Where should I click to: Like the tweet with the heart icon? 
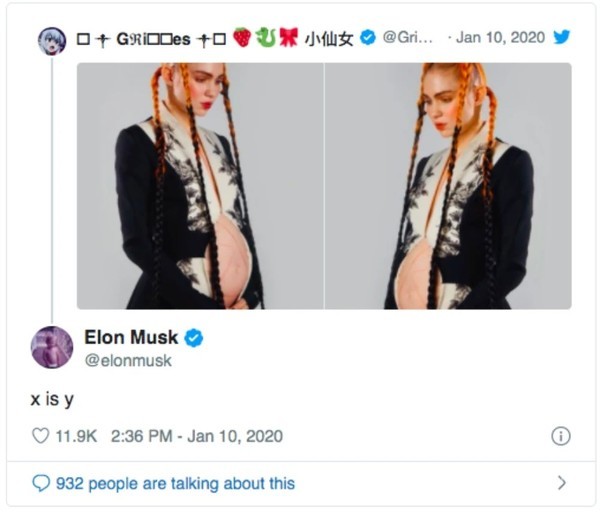[41, 436]
